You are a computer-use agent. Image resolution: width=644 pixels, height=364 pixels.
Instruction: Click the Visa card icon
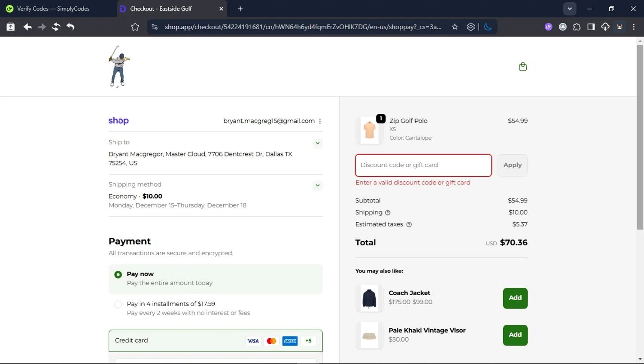pyautogui.click(x=253, y=341)
